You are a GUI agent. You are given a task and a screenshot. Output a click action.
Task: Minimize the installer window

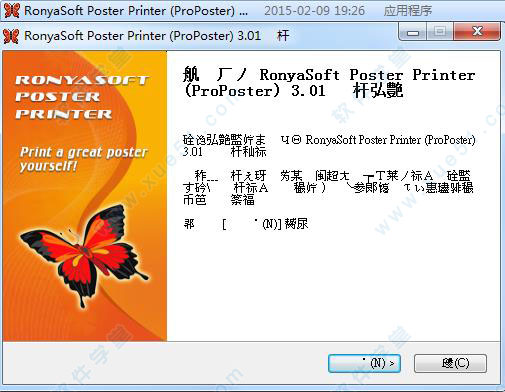[x=413, y=33]
